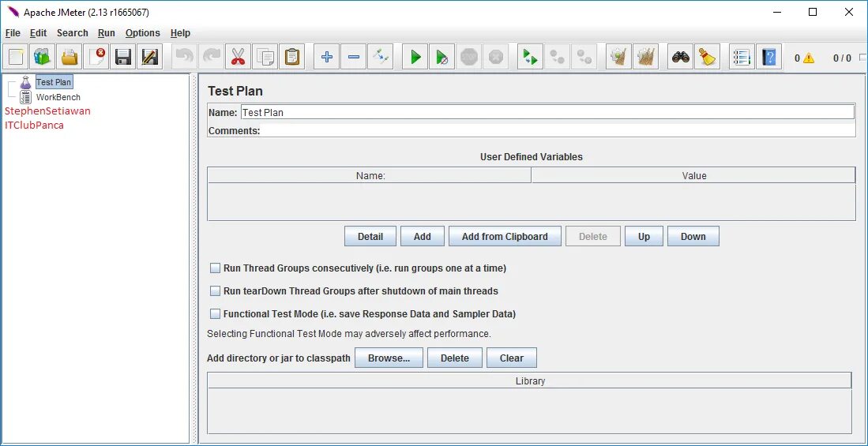This screenshot has width=868, height=446.
Task: Click the Clear results broom icon
Action: tap(619, 57)
